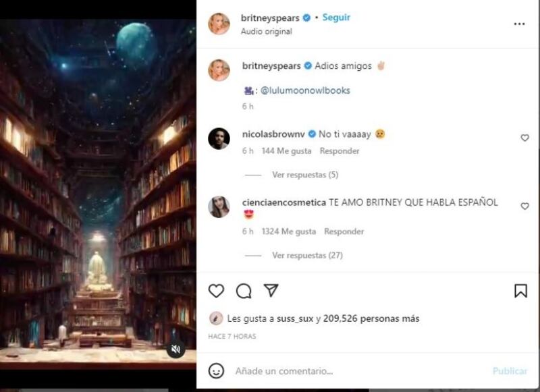Image resolution: width=540 pixels, height=392 pixels.
Task: Open three-dot more options menu
Action: click(519, 24)
